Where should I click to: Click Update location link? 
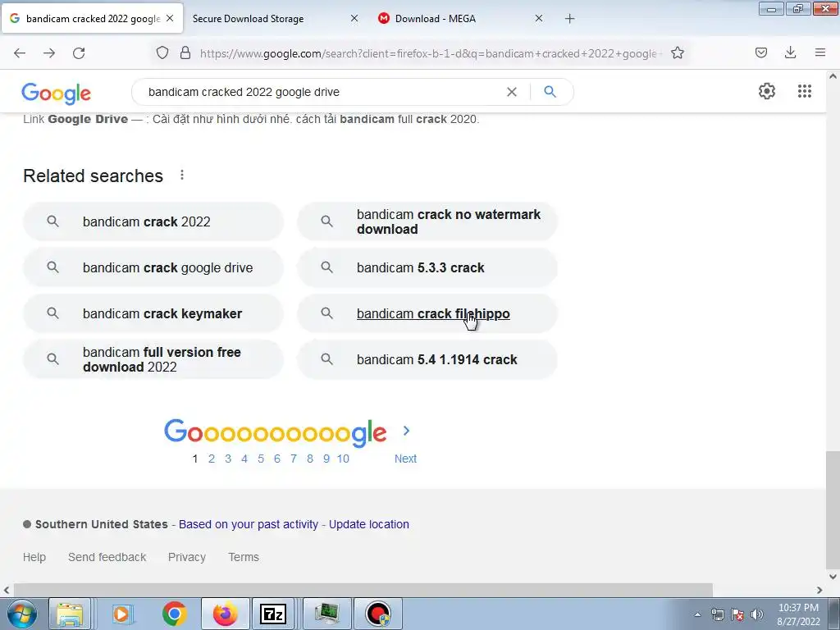pyautogui.click(x=368, y=524)
